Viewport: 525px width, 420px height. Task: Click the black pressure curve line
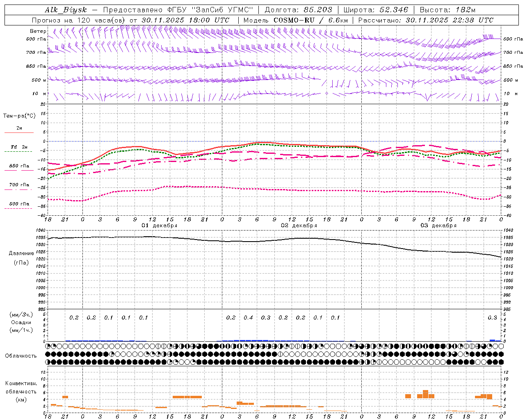[x=274, y=240]
